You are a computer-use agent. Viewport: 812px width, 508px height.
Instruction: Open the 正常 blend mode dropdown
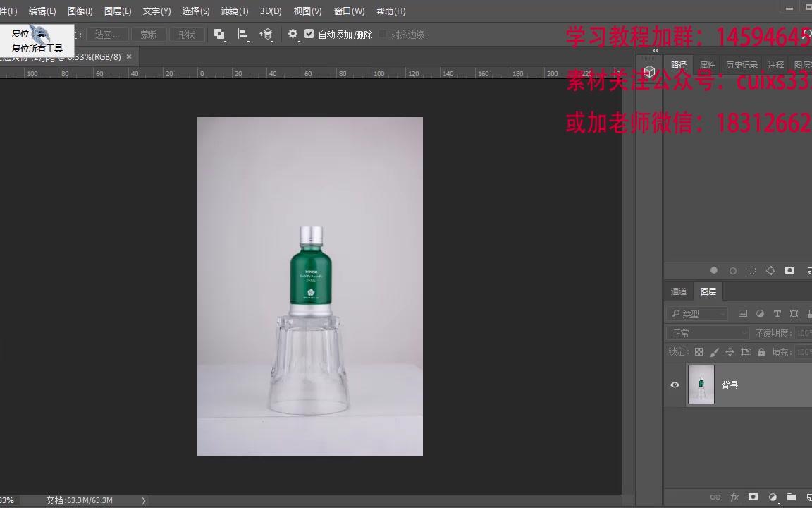click(705, 332)
